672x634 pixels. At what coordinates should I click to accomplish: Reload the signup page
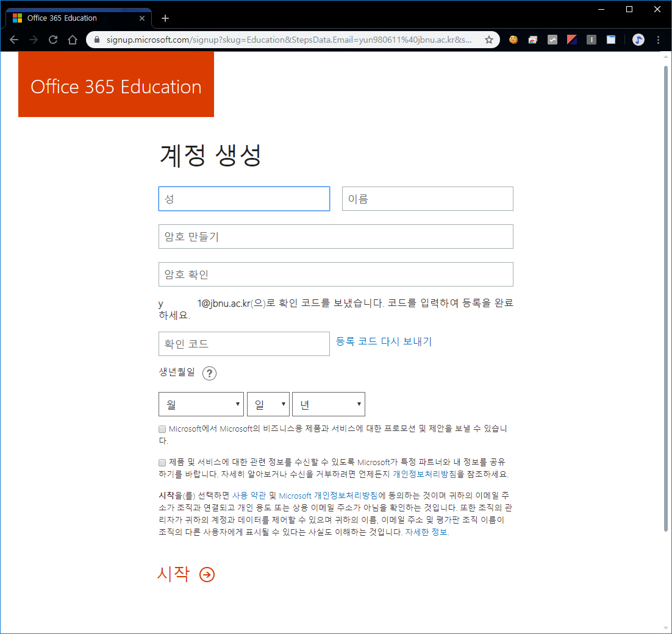click(x=53, y=40)
